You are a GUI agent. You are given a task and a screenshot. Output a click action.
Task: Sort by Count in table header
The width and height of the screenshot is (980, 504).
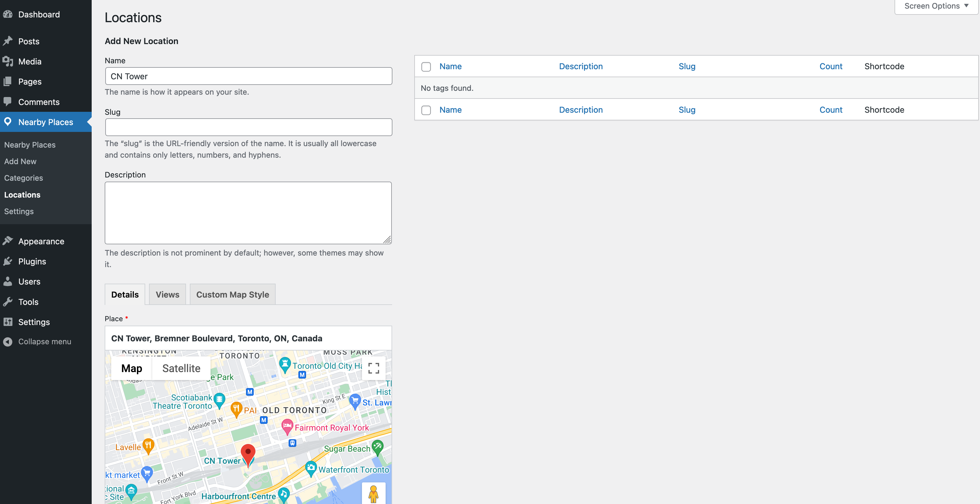pos(830,66)
